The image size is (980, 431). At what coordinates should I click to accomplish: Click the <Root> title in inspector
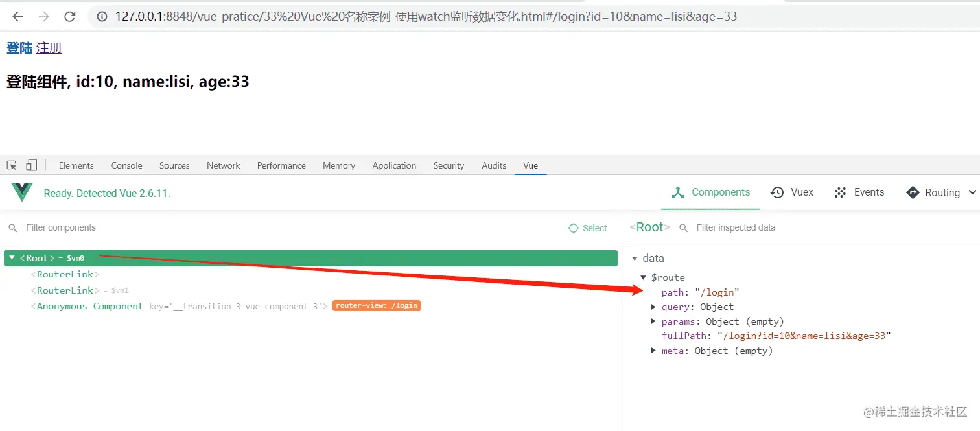pyautogui.click(x=650, y=227)
